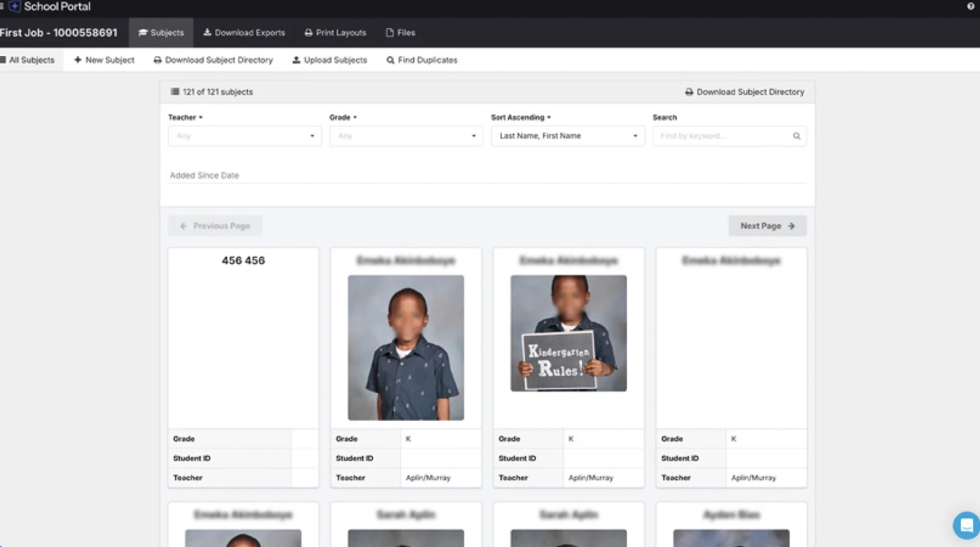The width and height of the screenshot is (980, 547).
Task: Click the help question mark icon
Action: point(970,6)
